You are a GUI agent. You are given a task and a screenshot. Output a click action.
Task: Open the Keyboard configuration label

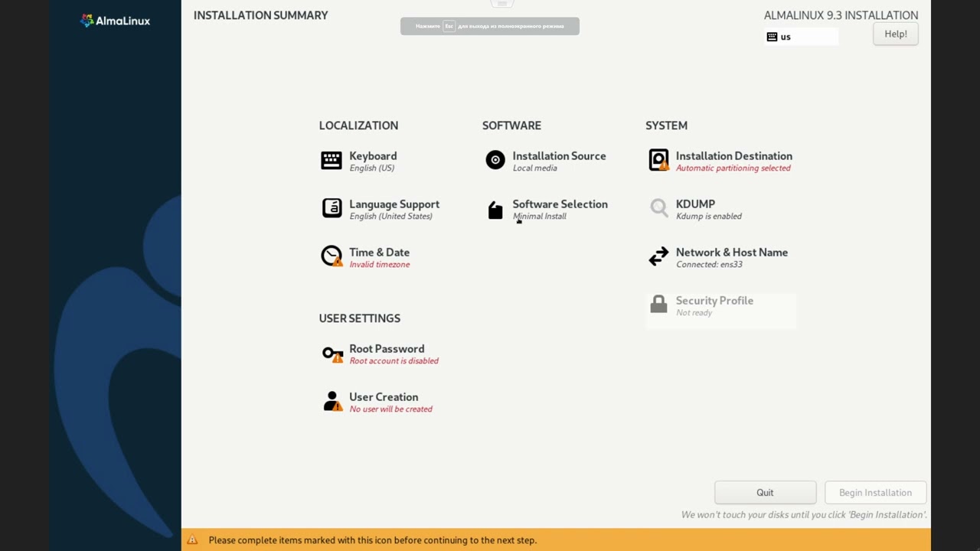click(x=373, y=156)
